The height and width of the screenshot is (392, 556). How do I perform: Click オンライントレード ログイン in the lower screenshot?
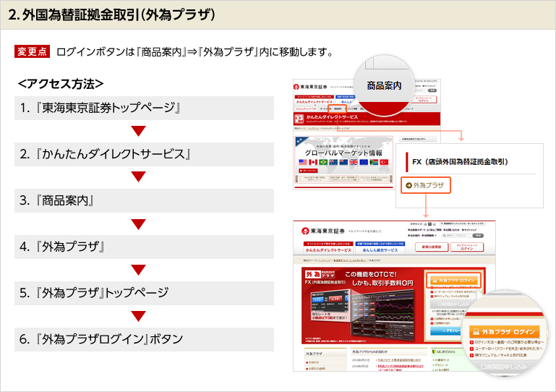pyautogui.click(x=467, y=247)
